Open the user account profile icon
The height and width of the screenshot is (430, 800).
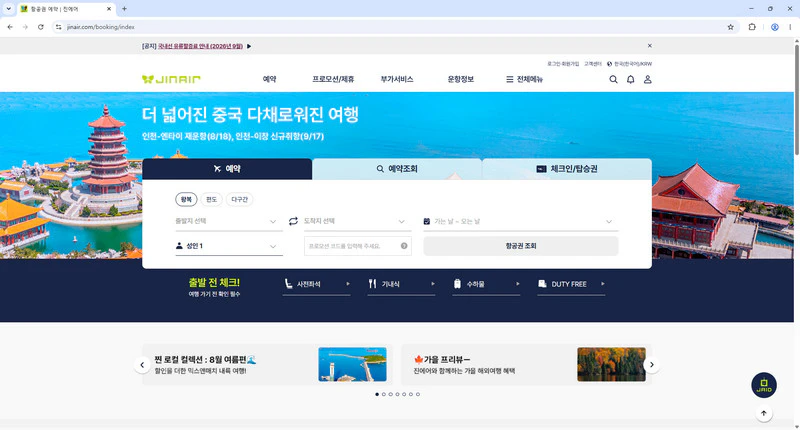(647, 79)
